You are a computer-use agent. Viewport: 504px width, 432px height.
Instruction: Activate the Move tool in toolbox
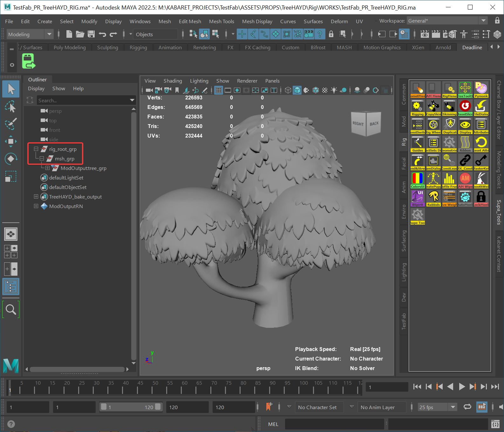(x=11, y=141)
